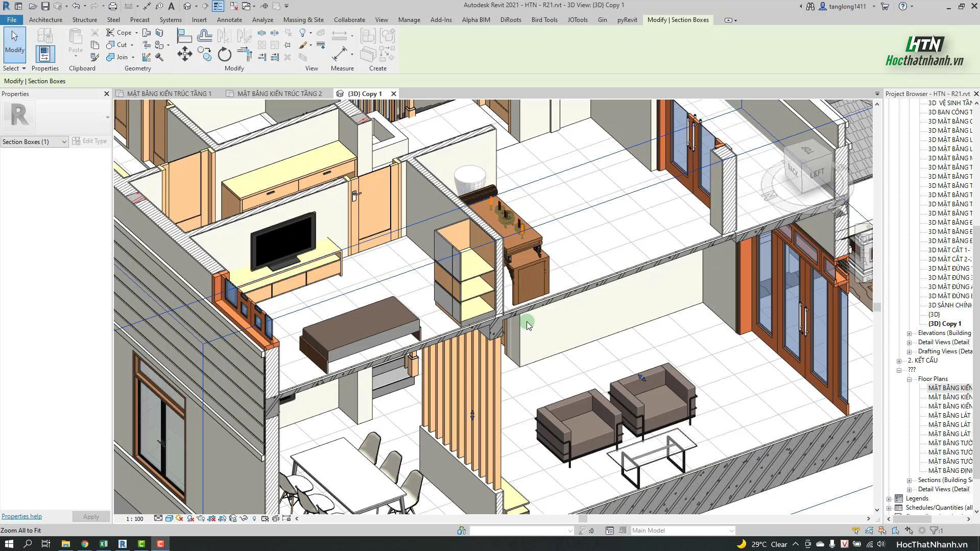The width and height of the screenshot is (980, 551).
Task: Click the Properties palette ribbon icon
Action: pyautogui.click(x=45, y=54)
